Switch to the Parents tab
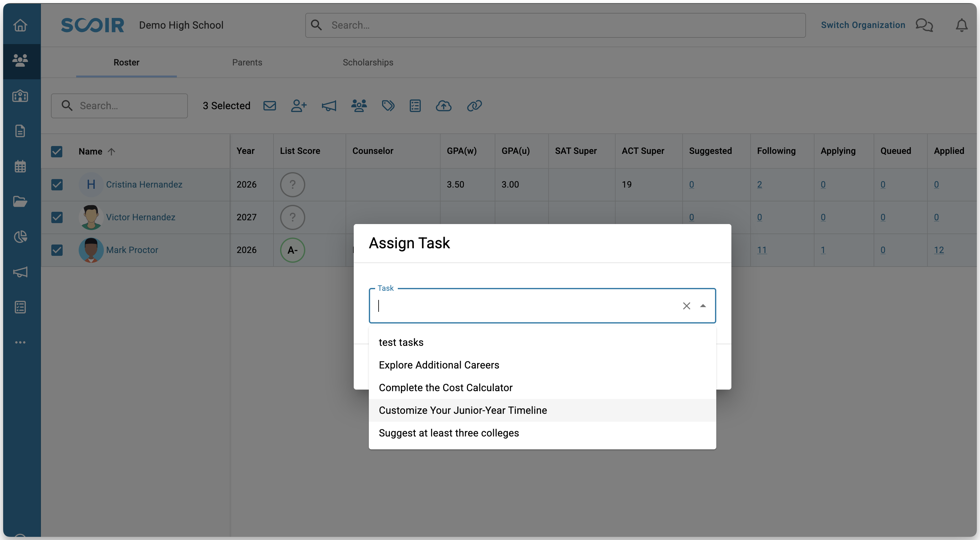The height and width of the screenshot is (540, 980). coord(247,62)
